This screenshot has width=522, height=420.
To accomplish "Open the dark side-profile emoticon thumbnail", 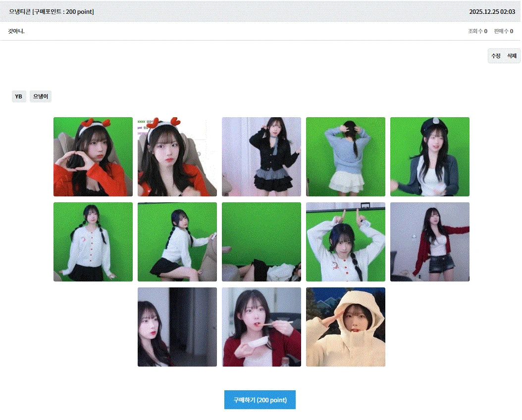I will 177,327.
